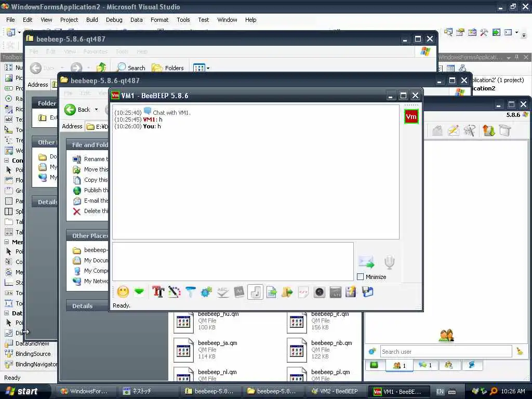Click Search in the rear Explorer toolbar
The height and width of the screenshot is (399, 532).
[x=131, y=68]
